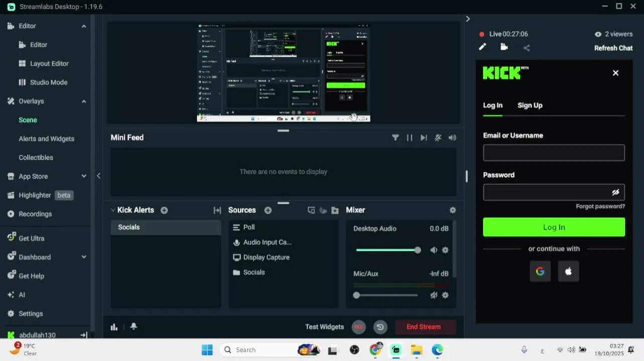644x361 pixels.
Task: Click the dual output icon in Sources header
Action: pyautogui.click(x=311, y=210)
